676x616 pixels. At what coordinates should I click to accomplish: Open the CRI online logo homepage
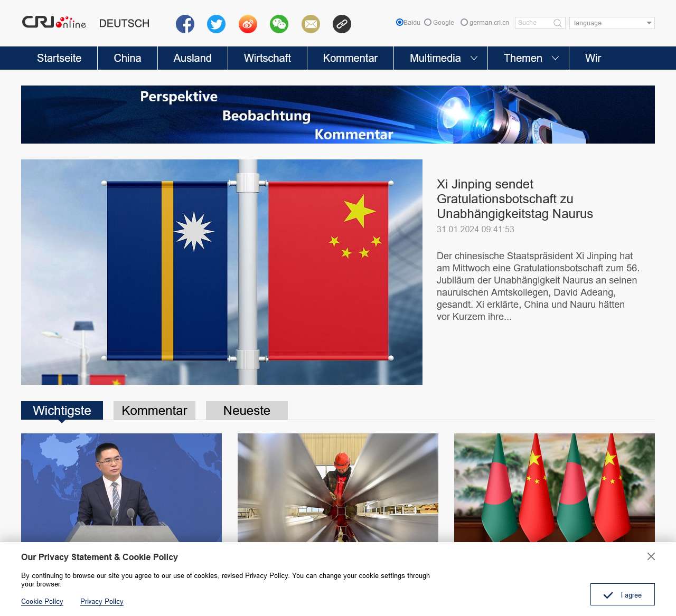(x=54, y=23)
